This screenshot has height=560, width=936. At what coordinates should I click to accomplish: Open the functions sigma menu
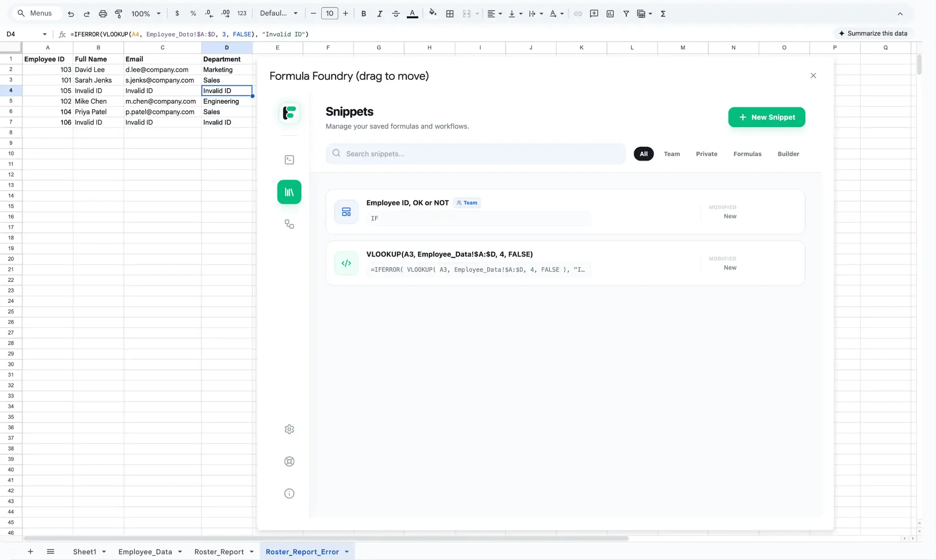(x=663, y=14)
